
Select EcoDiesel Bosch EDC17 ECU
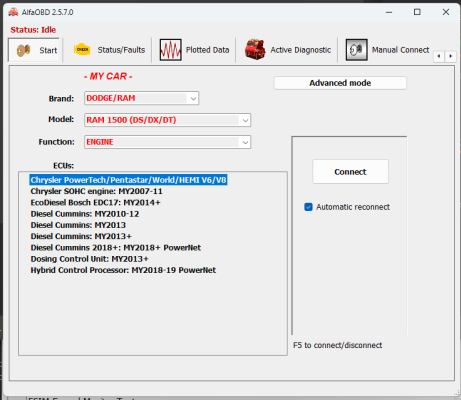95,203
